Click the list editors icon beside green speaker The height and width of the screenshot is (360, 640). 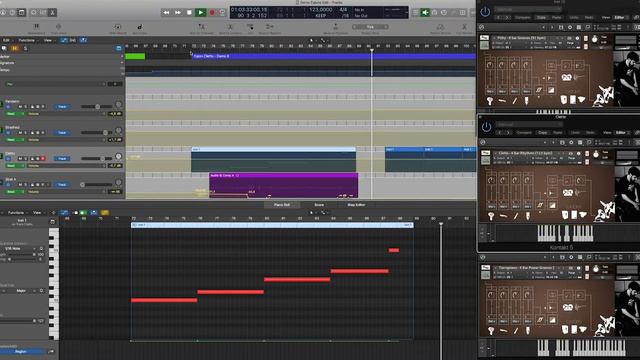click(x=415, y=13)
